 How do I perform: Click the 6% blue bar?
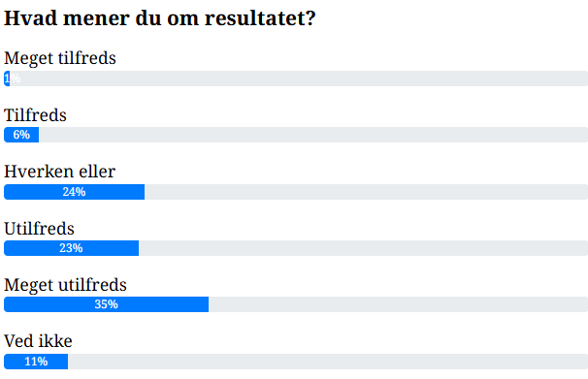pos(21,135)
